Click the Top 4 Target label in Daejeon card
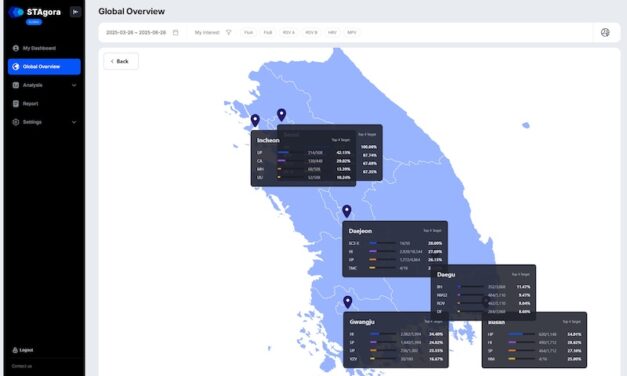Image resolution: width=627 pixels, height=376 pixels. click(432, 230)
